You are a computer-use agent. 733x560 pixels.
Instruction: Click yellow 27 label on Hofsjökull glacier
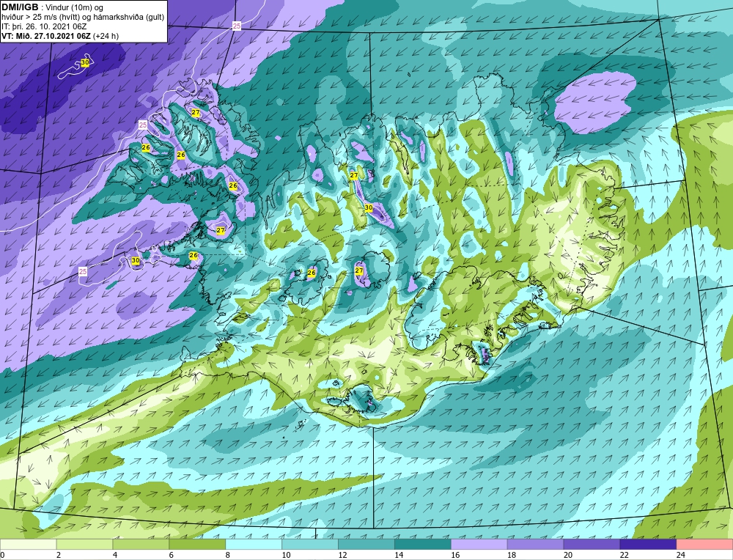tap(359, 270)
